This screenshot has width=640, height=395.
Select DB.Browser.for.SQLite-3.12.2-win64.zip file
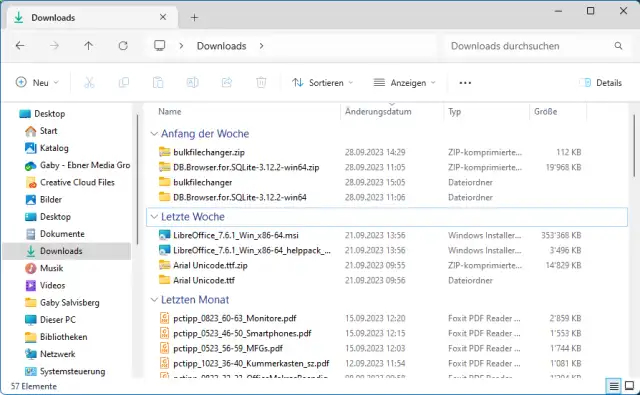pos(246,167)
